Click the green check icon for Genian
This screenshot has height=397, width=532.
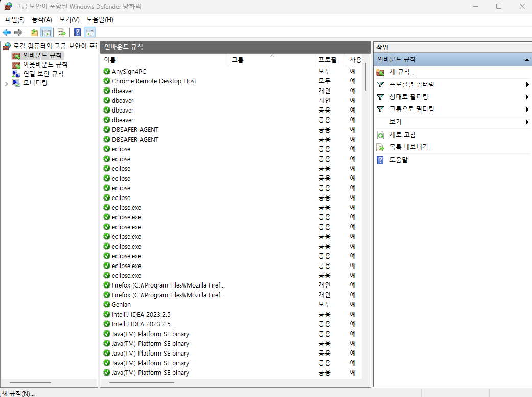pyautogui.click(x=107, y=304)
